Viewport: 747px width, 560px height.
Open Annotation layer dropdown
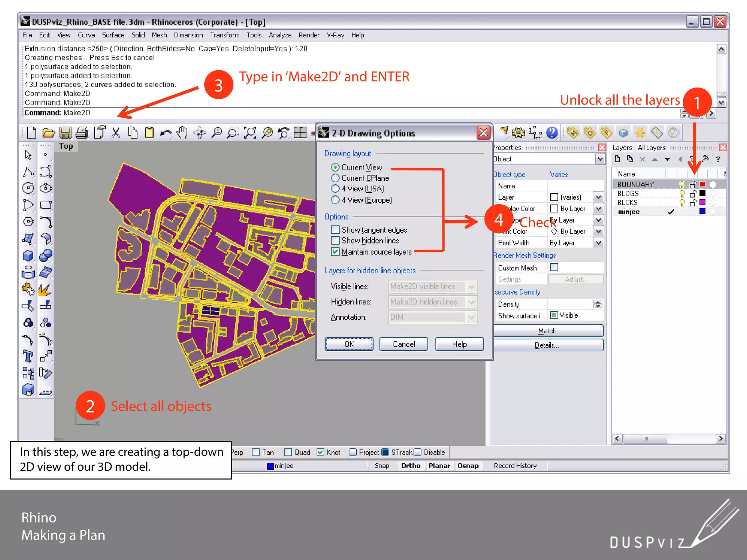(472, 317)
